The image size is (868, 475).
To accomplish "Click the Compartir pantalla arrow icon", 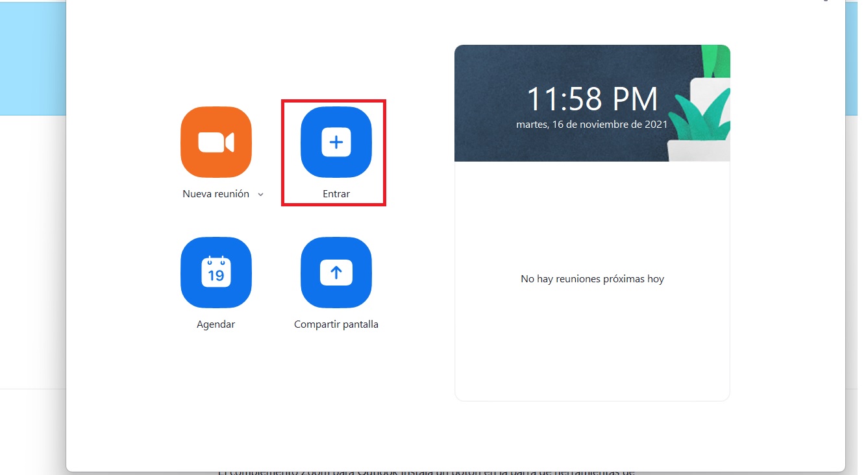I will pyautogui.click(x=336, y=273).
